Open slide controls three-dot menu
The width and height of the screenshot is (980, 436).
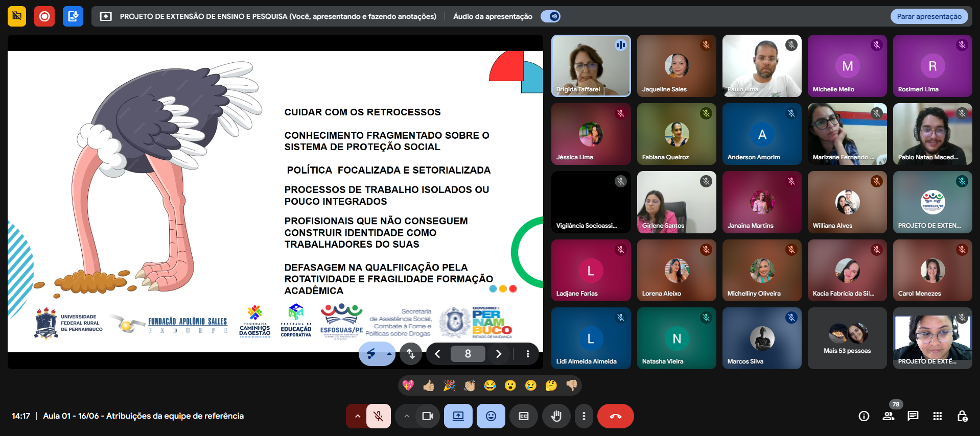(x=528, y=354)
